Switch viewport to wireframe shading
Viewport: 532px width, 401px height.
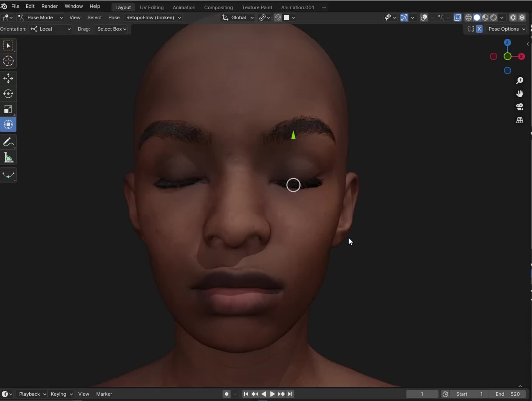point(469,17)
